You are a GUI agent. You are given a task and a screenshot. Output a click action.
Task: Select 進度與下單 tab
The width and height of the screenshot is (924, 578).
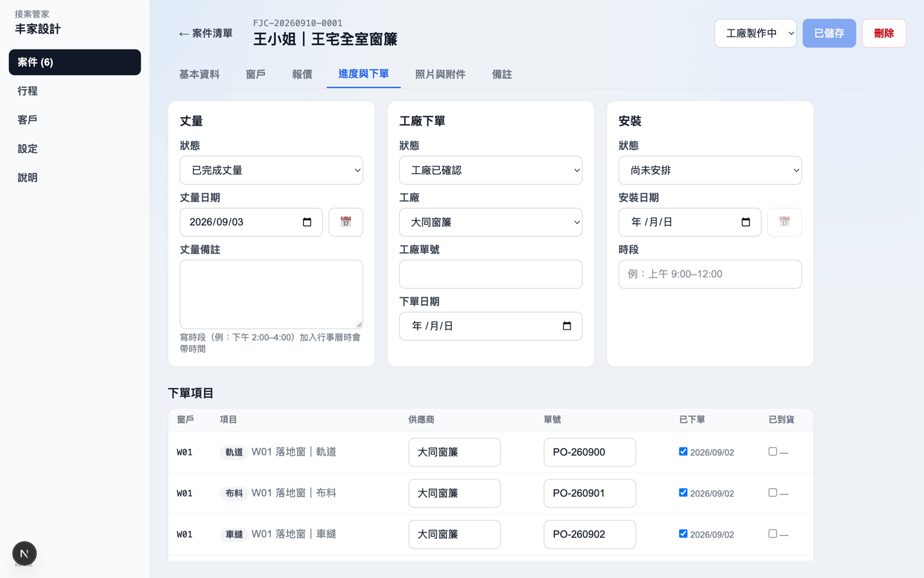(364, 74)
